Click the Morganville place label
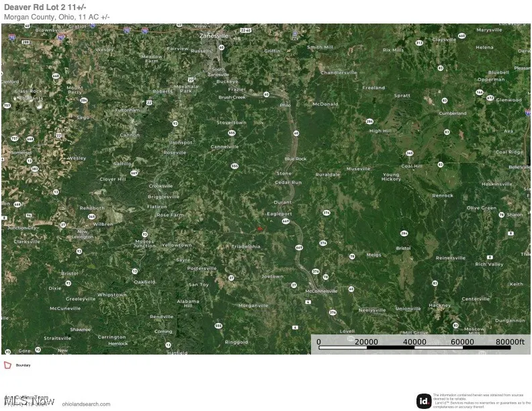The width and height of the screenshot is (532, 411). 234,305
